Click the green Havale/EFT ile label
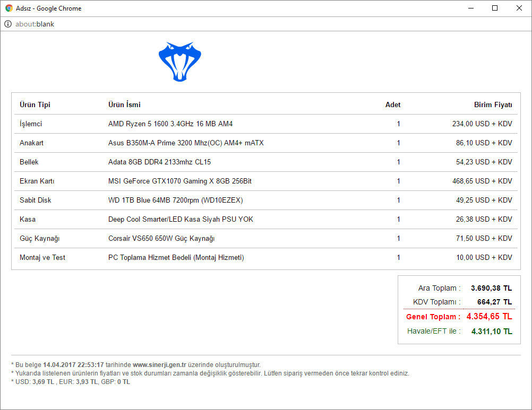This screenshot has height=410, width=532. pyautogui.click(x=434, y=332)
